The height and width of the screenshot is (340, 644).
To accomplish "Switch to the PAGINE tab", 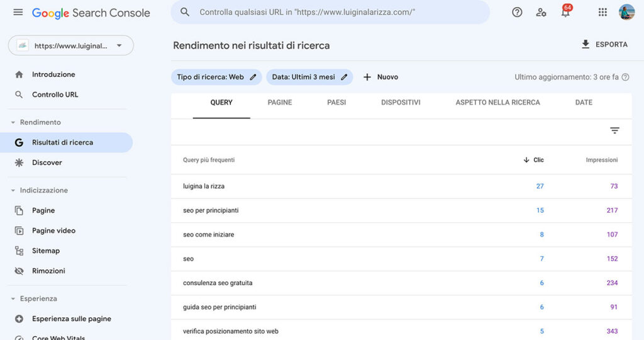I will click(280, 103).
